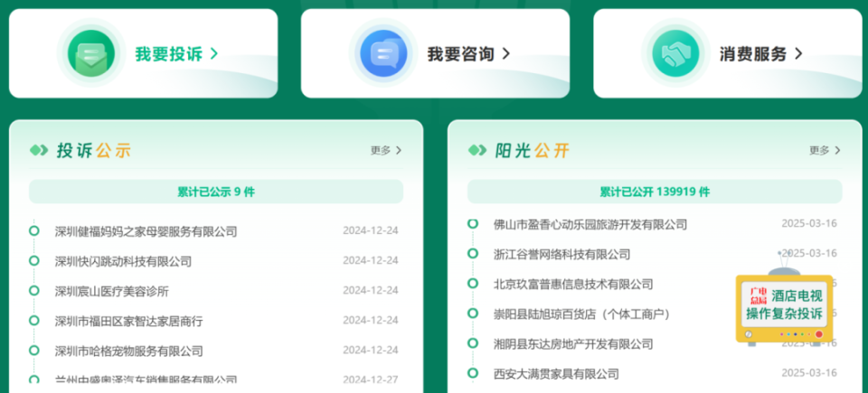Open 湘阴县东达房地产开发有限公司 entry
The width and height of the screenshot is (868, 393).
(x=573, y=343)
